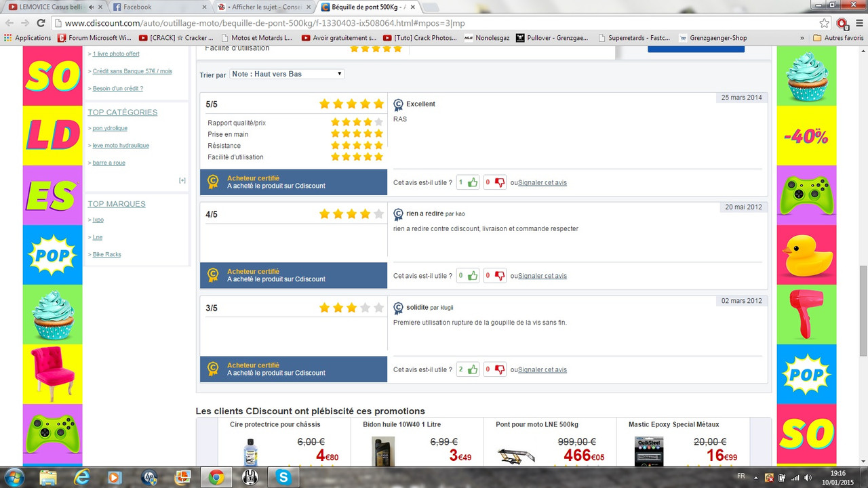868x488 pixels.
Task: Open 'Bidon huile 10W40 1 Litre' promotion
Action: pyautogui.click(x=402, y=424)
